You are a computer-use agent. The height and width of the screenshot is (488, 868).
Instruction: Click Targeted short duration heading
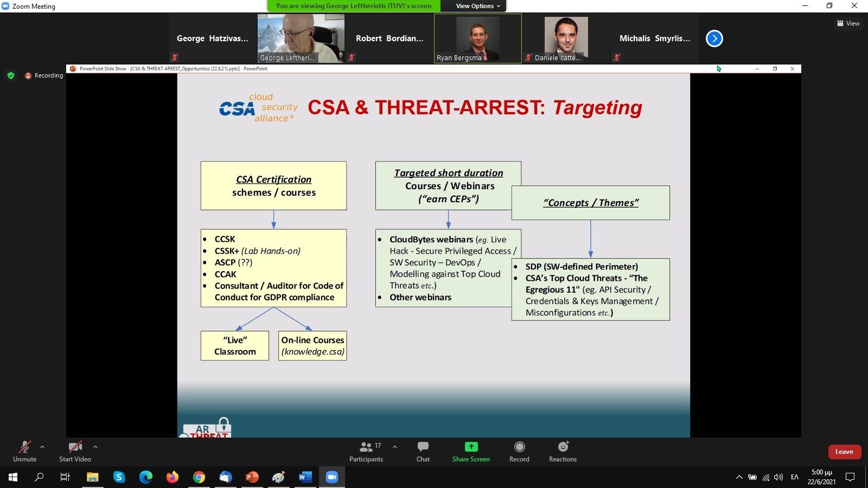[x=449, y=173]
